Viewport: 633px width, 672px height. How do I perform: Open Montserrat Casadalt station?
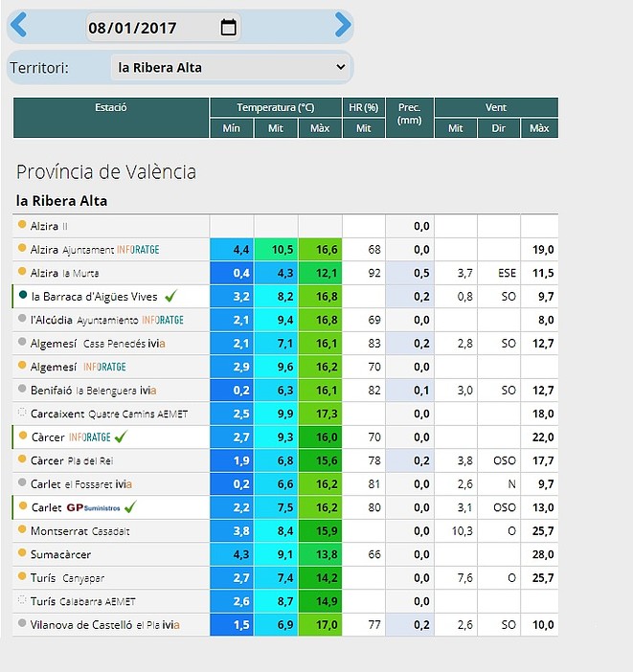tap(79, 531)
